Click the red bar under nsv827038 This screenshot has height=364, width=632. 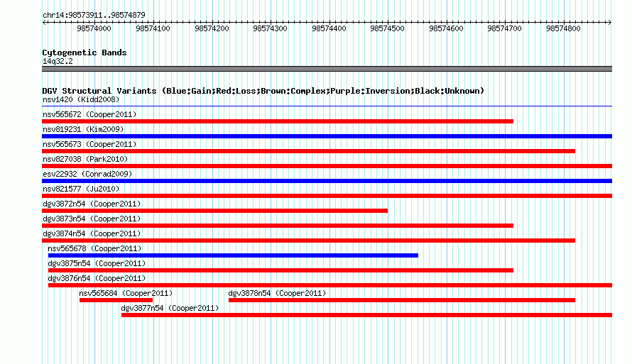click(x=327, y=166)
